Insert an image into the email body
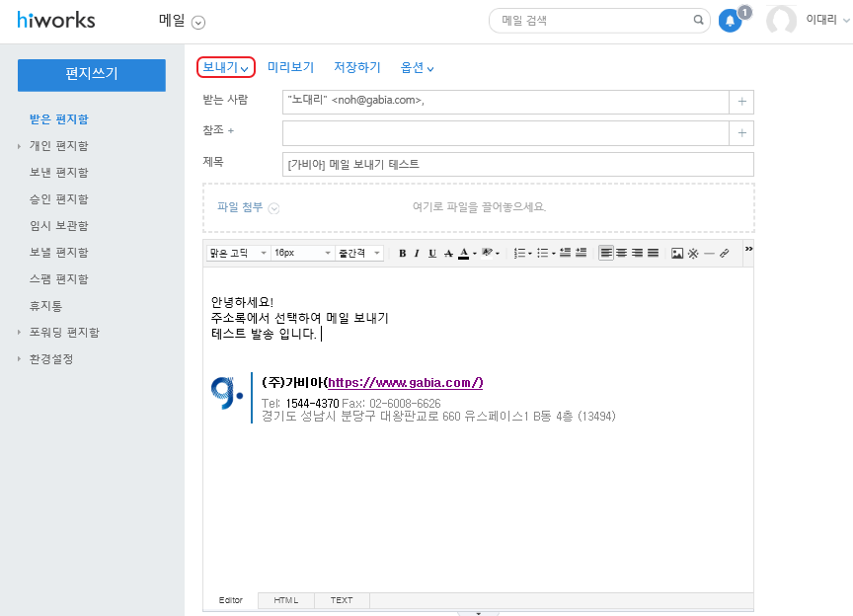The height and width of the screenshot is (616, 853). click(x=677, y=254)
